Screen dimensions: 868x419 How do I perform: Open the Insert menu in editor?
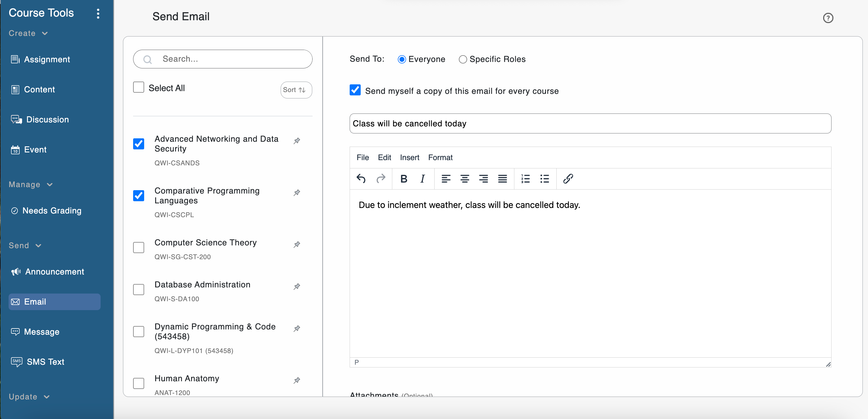point(409,157)
